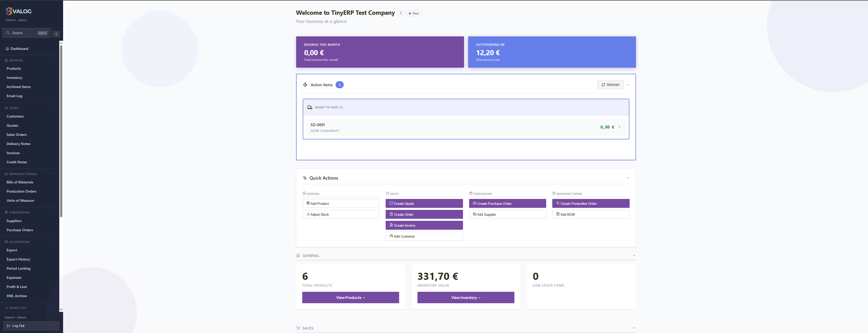Start the Tour
This screenshot has width=868, height=333.
point(414,13)
